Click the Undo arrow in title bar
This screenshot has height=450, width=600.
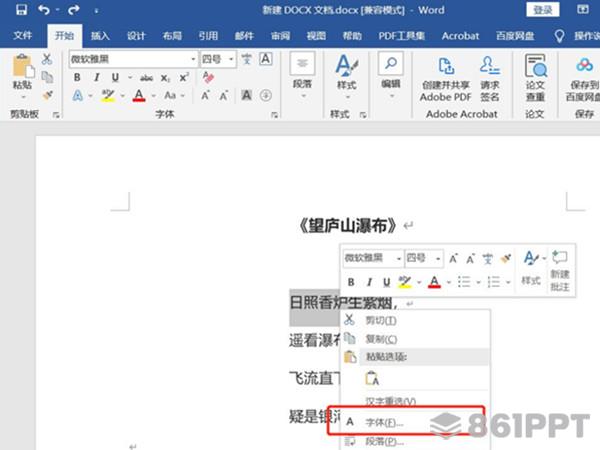pyautogui.click(x=44, y=10)
